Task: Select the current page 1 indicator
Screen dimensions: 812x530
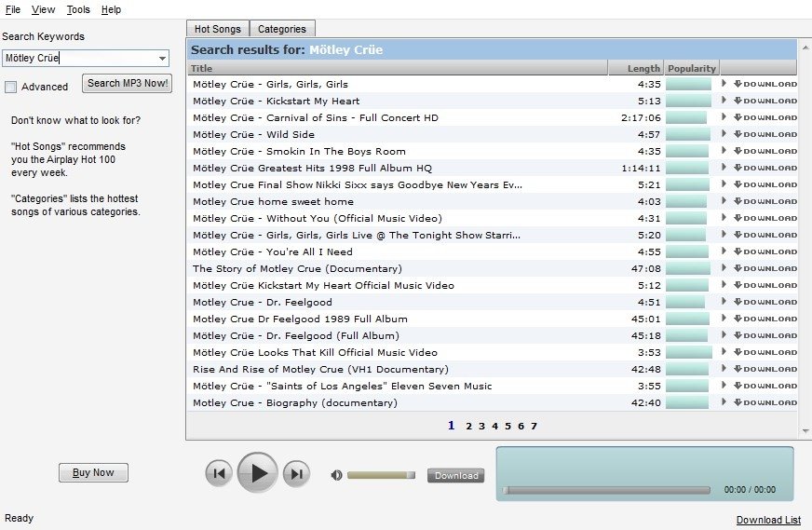Action: coord(451,426)
